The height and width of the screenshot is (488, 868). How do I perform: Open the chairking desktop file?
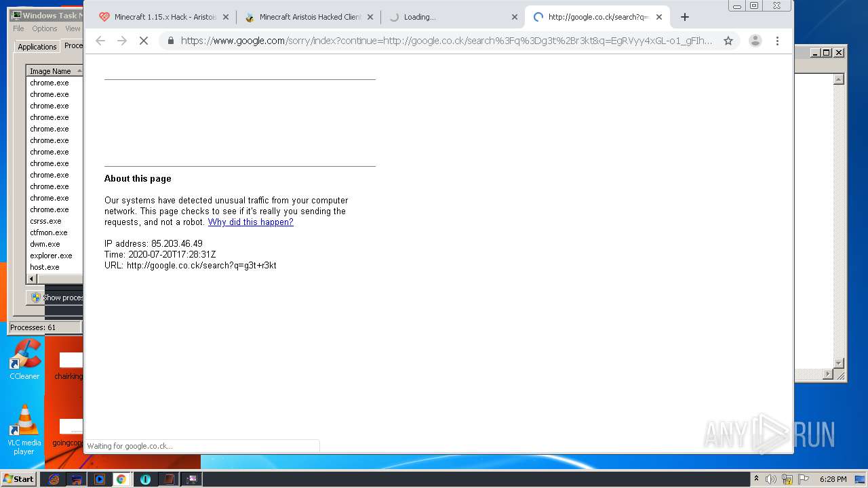point(68,366)
